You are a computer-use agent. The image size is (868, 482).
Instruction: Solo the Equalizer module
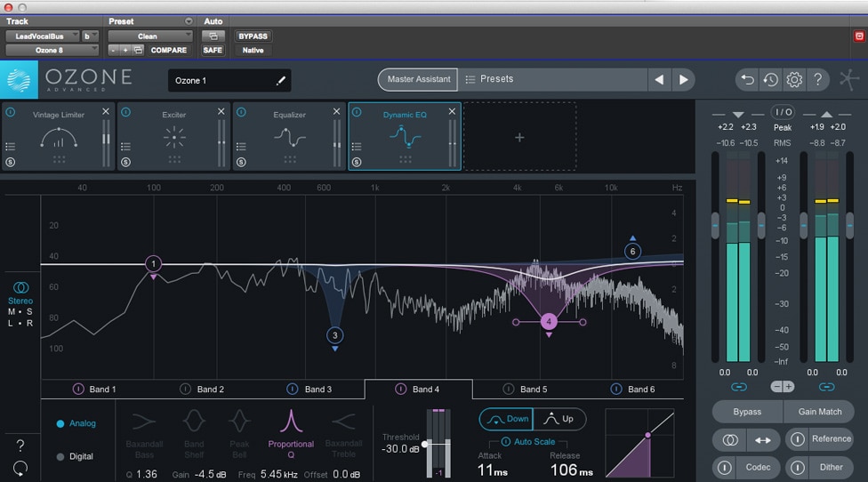[x=241, y=162]
